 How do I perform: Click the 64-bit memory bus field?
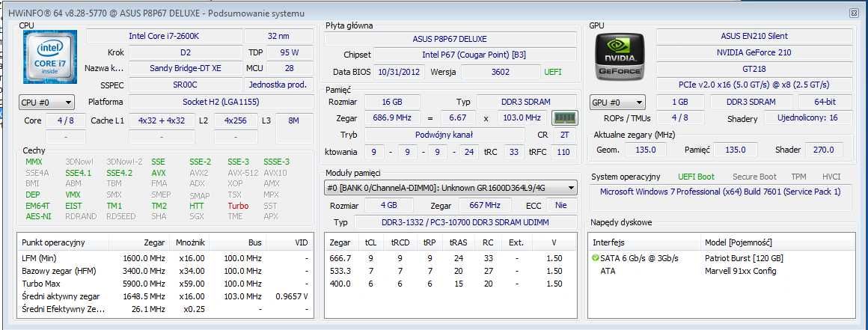pyautogui.click(x=825, y=102)
